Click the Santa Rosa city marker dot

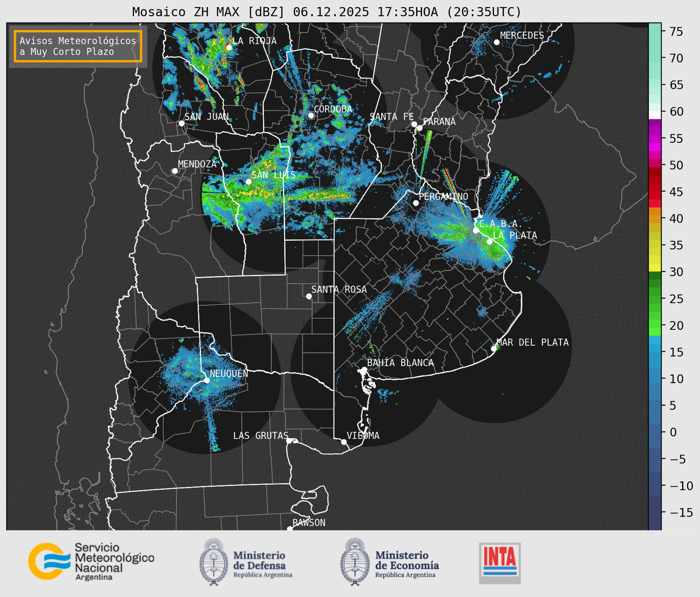pos(309,296)
